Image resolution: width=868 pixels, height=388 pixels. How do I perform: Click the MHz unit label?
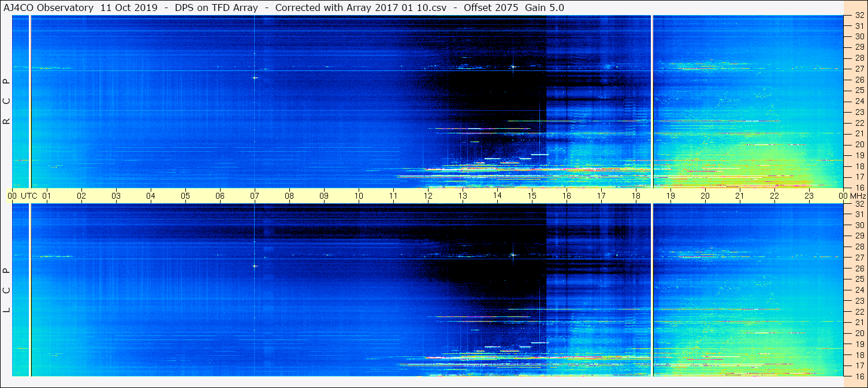(855, 196)
